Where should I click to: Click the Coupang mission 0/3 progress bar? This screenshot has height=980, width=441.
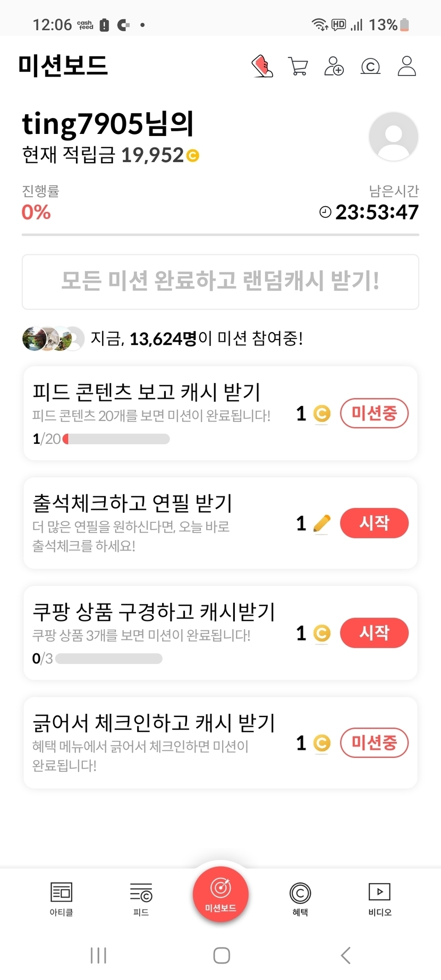pos(109,659)
